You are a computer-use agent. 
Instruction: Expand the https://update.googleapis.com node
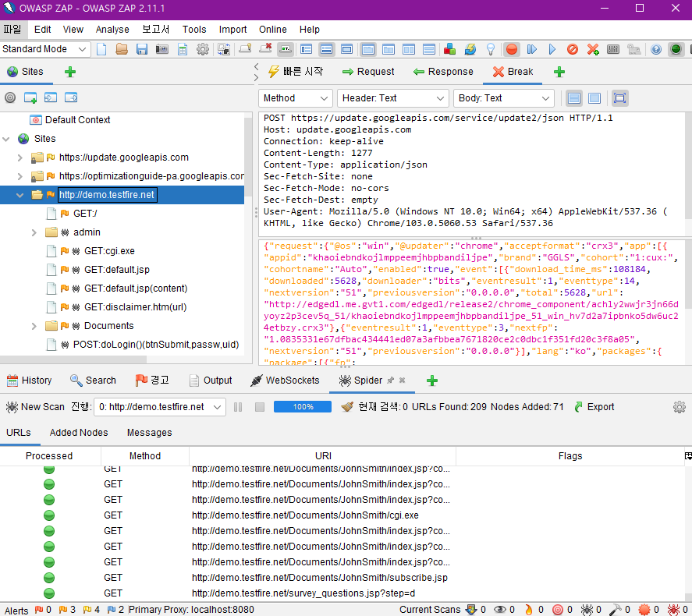(x=20, y=158)
